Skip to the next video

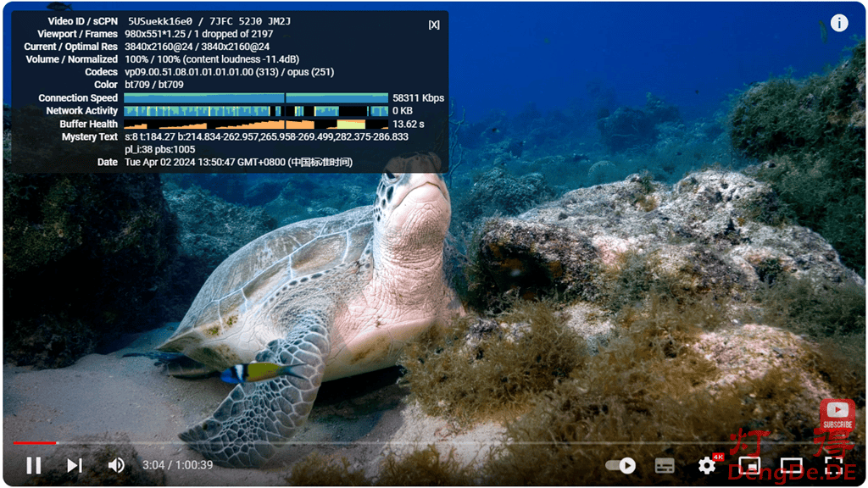coord(75,465)
